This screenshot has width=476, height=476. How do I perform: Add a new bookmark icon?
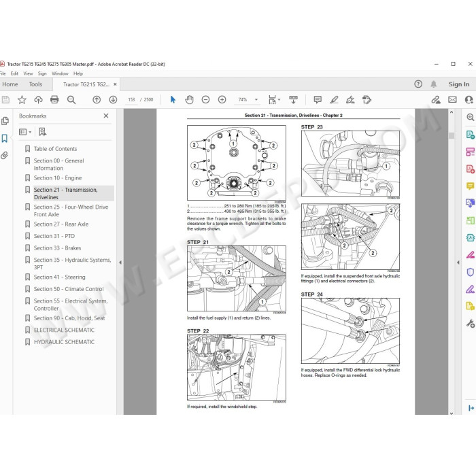[x=42, y=132]
